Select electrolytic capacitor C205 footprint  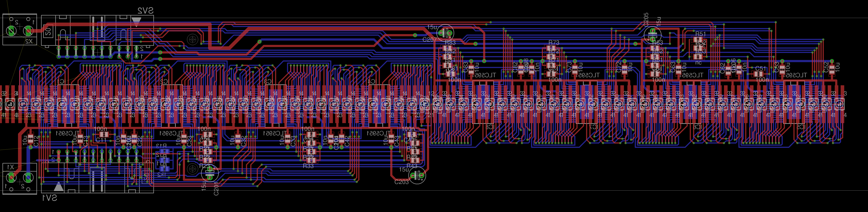653,35
